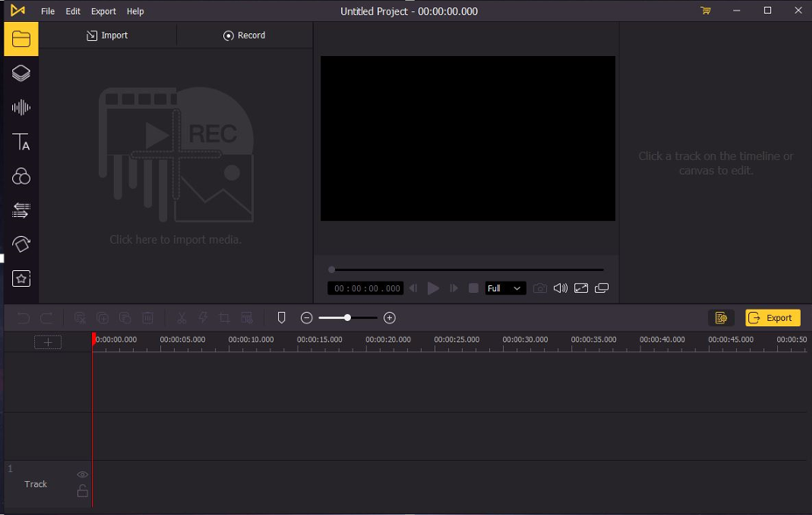Click the AceMovi logo in the title bar
The height and width of the screenshot is (515, 812).
(x=18, y=10)
